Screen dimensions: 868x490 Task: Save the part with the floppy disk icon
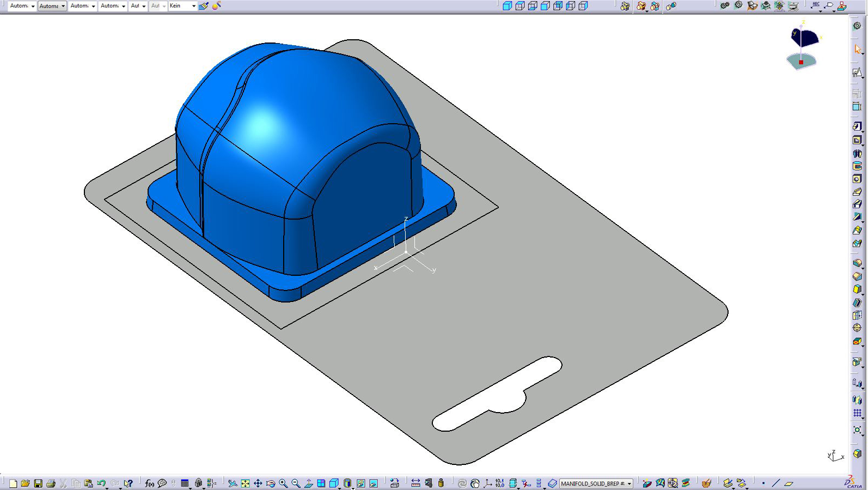pyautogui.click(x=38, y=483)
